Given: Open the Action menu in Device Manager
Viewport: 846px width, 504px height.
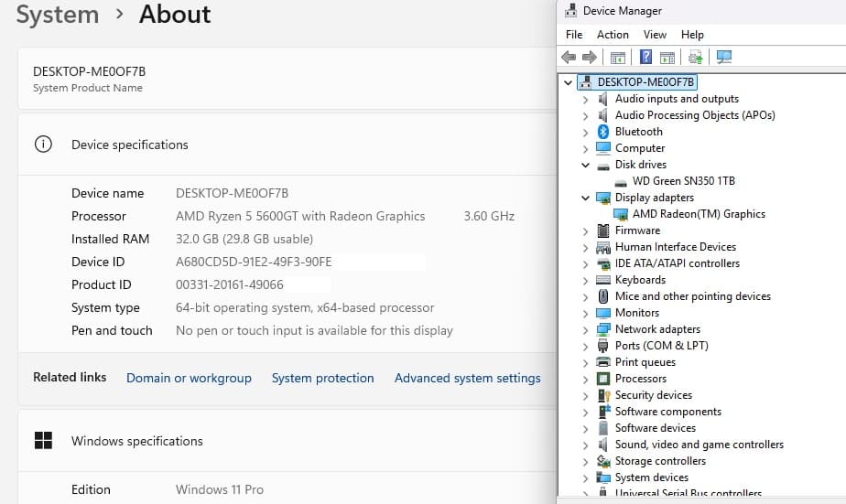Looking at the screenshot, I should [613, 35].
